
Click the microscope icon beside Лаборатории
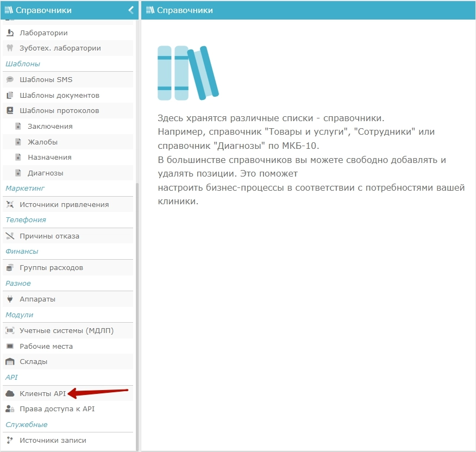click(10, 33)
